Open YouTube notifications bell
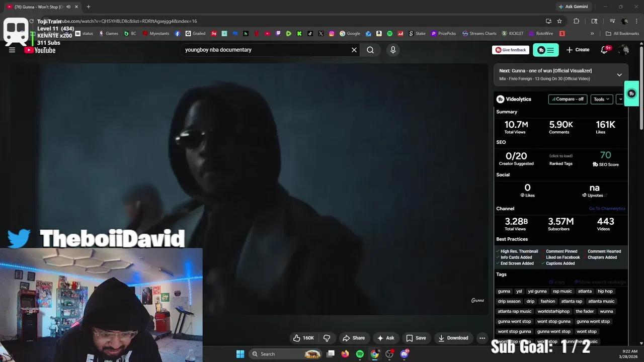The width and height of the screenshot is (644, 362). coord(605,50)
